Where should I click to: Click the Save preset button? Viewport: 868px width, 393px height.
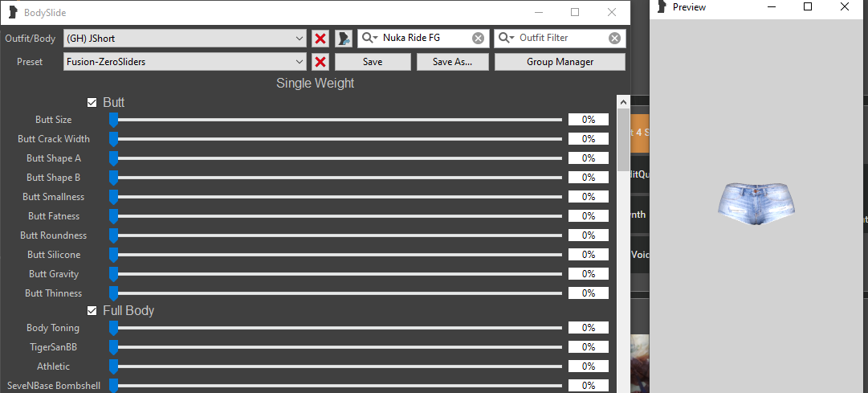pyautogui.click(x=373, y=62)
